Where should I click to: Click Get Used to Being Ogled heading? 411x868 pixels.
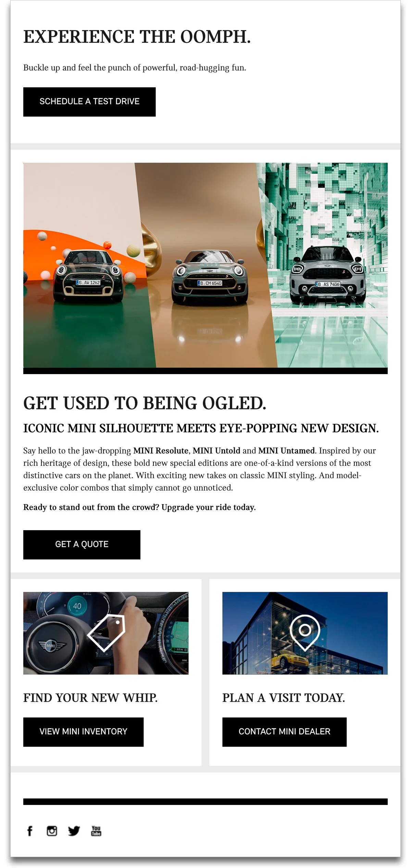tap(145, 403)
